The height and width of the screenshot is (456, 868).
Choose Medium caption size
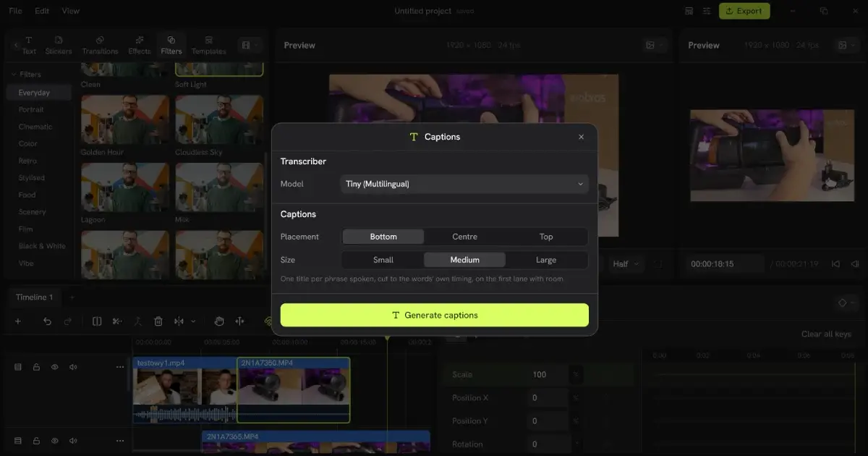(464, 260)
